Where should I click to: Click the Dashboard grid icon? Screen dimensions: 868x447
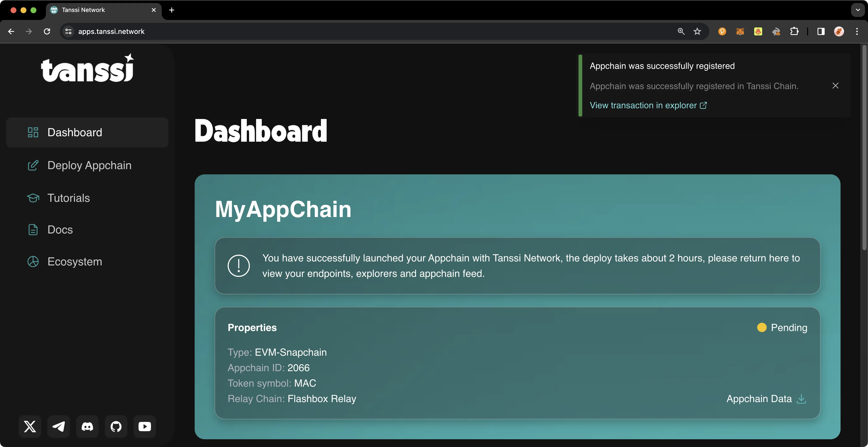pyautogui.click(x=33, y=132)
